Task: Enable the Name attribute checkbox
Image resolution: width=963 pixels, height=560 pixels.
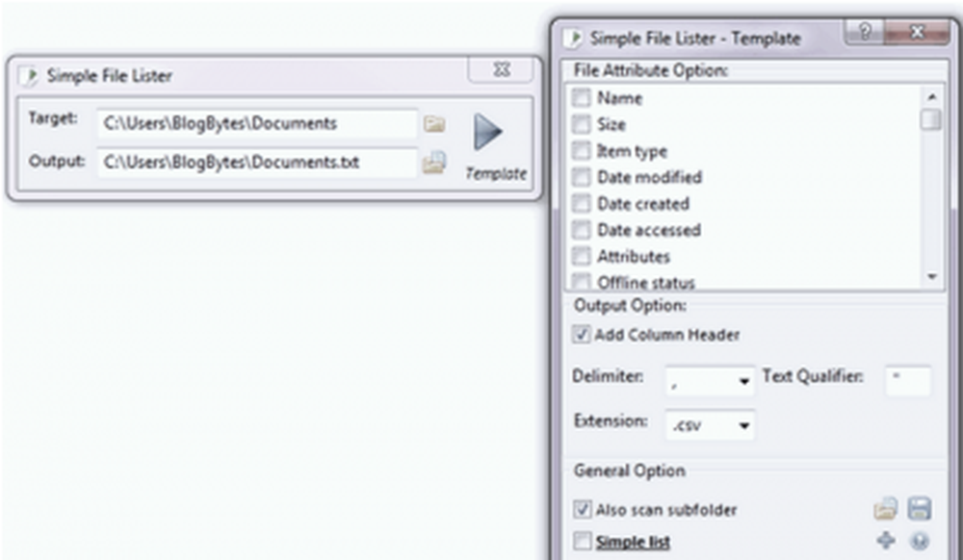Action: (581, 98)
